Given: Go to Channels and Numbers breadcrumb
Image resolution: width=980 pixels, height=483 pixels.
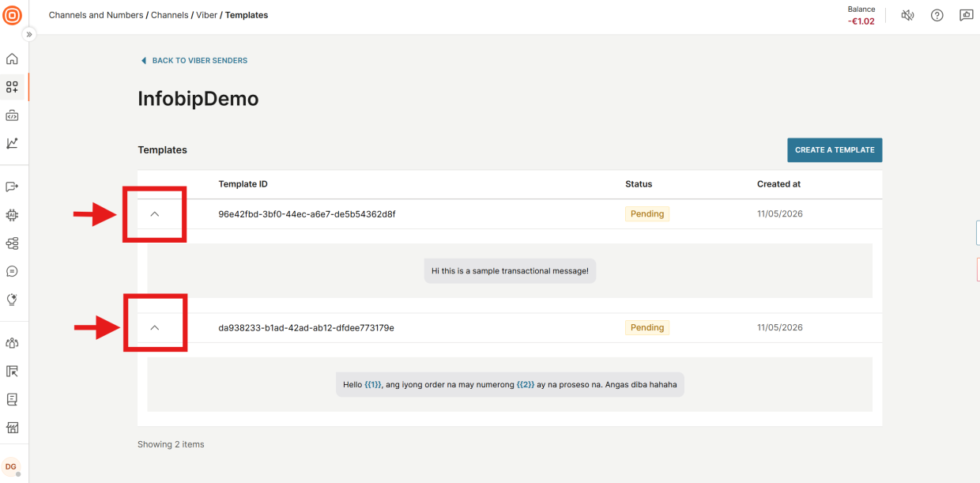Looking at the screenshot, I should point(96,15).
